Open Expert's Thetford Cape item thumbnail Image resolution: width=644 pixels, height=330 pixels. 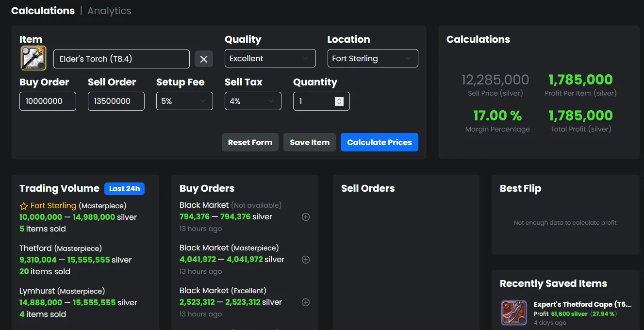tap(514, 313)
